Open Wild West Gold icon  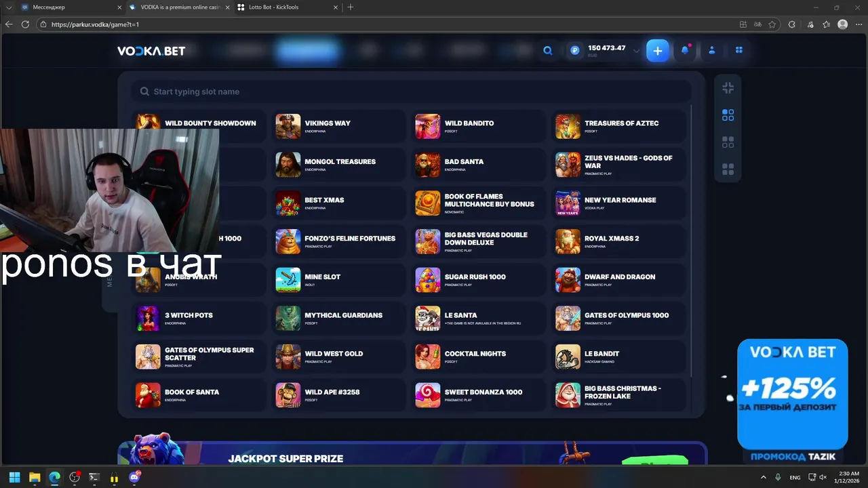(288, 357)
